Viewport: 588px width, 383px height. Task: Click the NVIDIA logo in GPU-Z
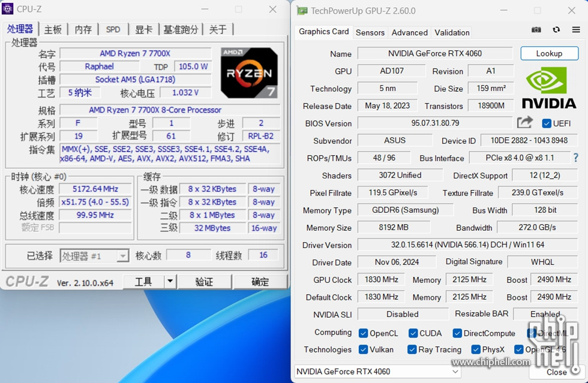coord(549,88)
